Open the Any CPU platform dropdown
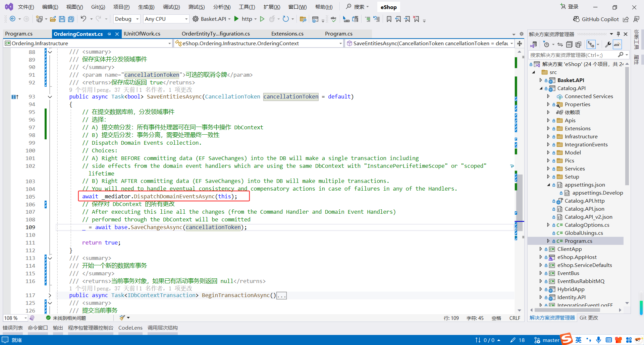644x345 pixels. [166, 19]
